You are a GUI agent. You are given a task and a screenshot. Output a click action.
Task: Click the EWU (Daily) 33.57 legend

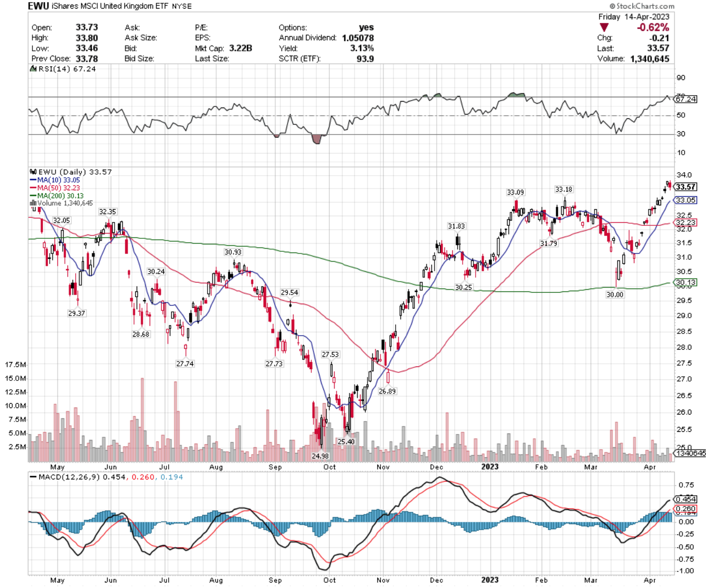(x=71, y=172)
